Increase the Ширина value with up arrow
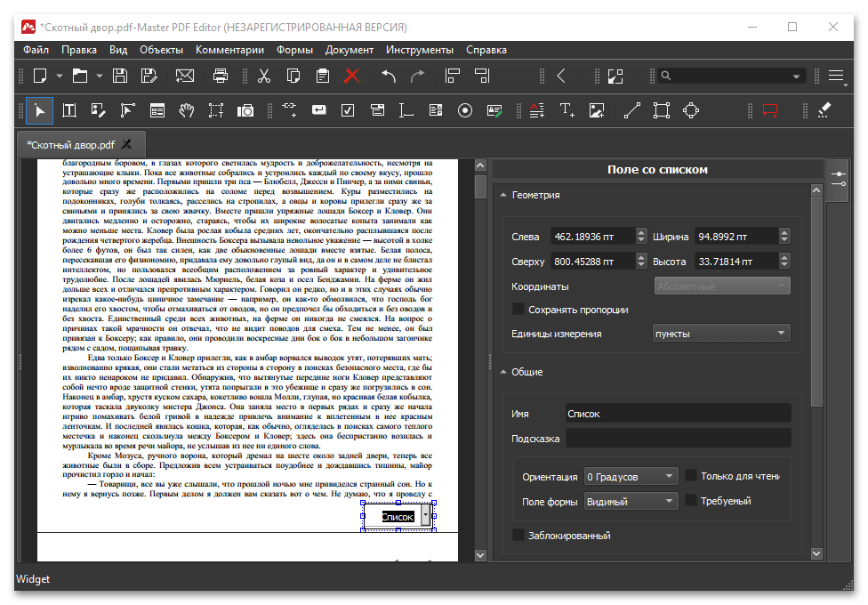Viewport: 868px width, 605px height. click(x=784, y=232)
